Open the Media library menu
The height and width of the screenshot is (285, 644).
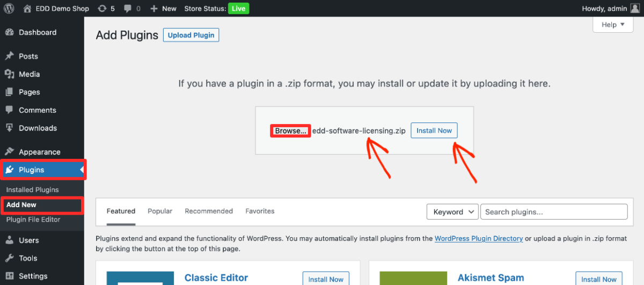29,74
